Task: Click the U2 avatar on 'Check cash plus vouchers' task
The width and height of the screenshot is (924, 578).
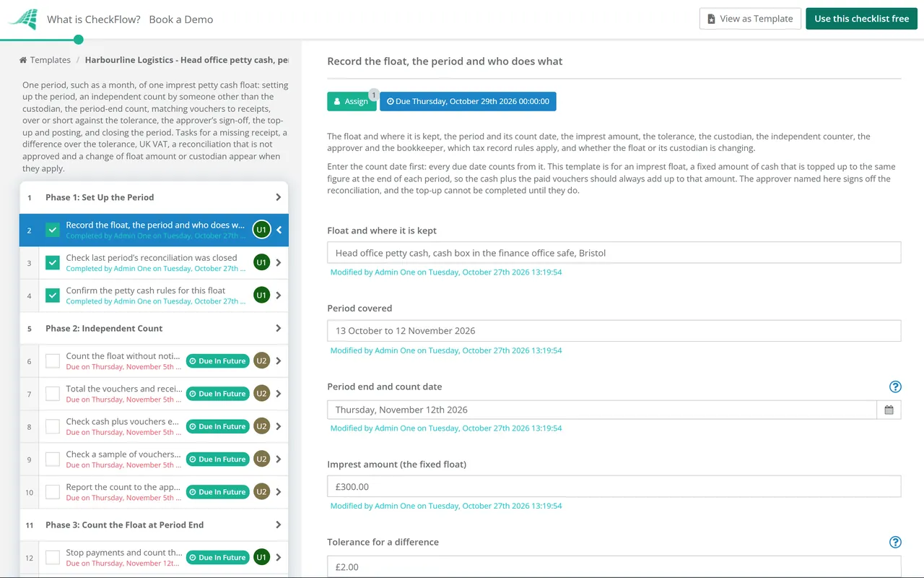Action: click(261, 426)
